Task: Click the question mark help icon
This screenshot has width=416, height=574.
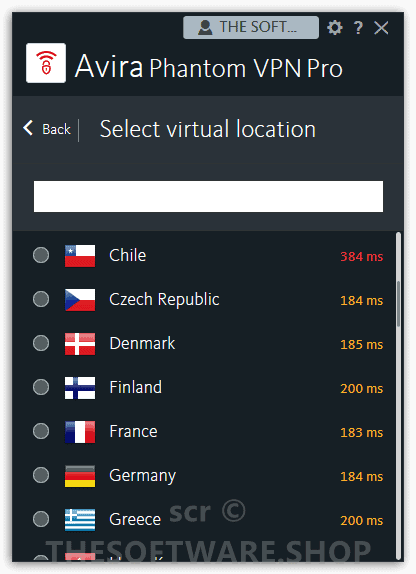Action: tap(358, 27)
